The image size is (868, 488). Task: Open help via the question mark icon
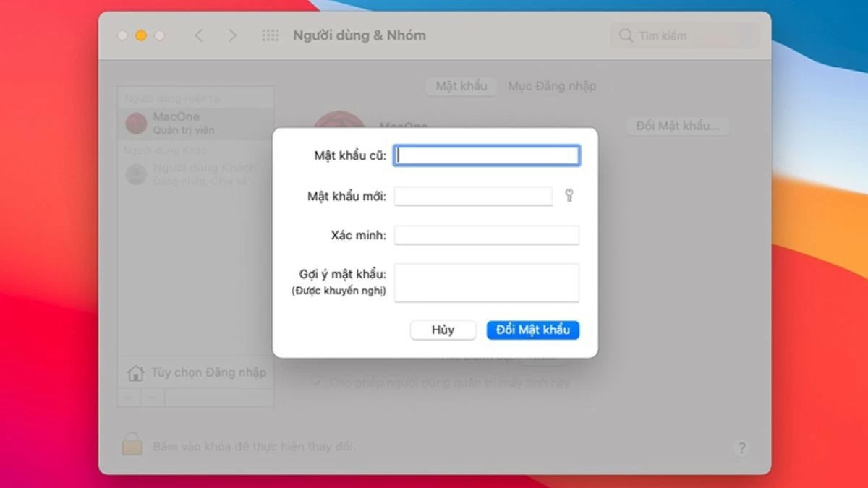pyautogui.click(x=741, y=448)
